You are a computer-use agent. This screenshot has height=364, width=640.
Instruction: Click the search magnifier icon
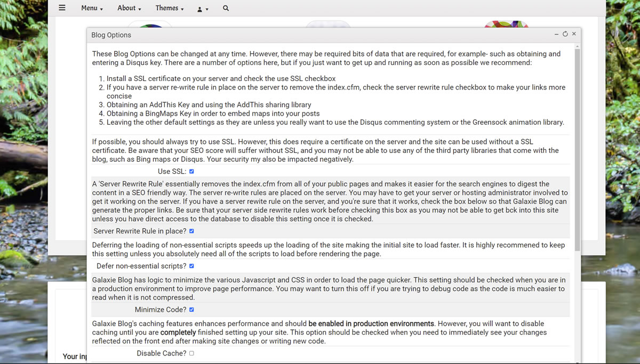(x=226, y=8)
